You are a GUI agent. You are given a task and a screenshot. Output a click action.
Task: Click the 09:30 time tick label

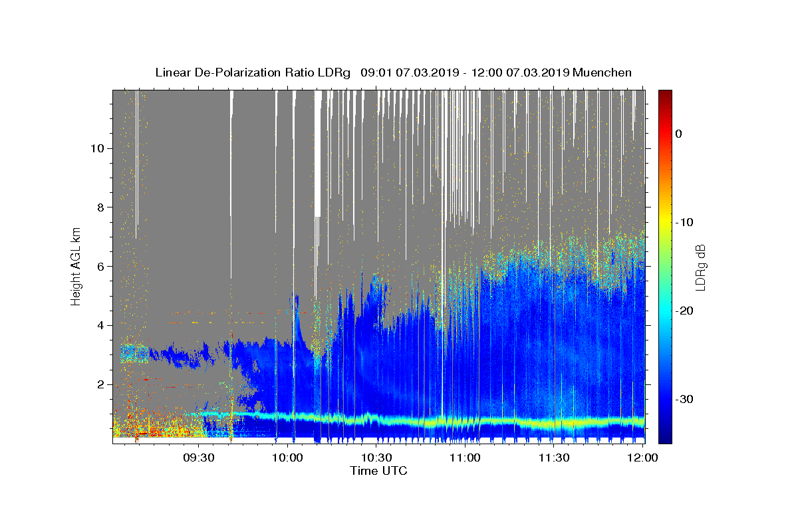tap(199, 458)
